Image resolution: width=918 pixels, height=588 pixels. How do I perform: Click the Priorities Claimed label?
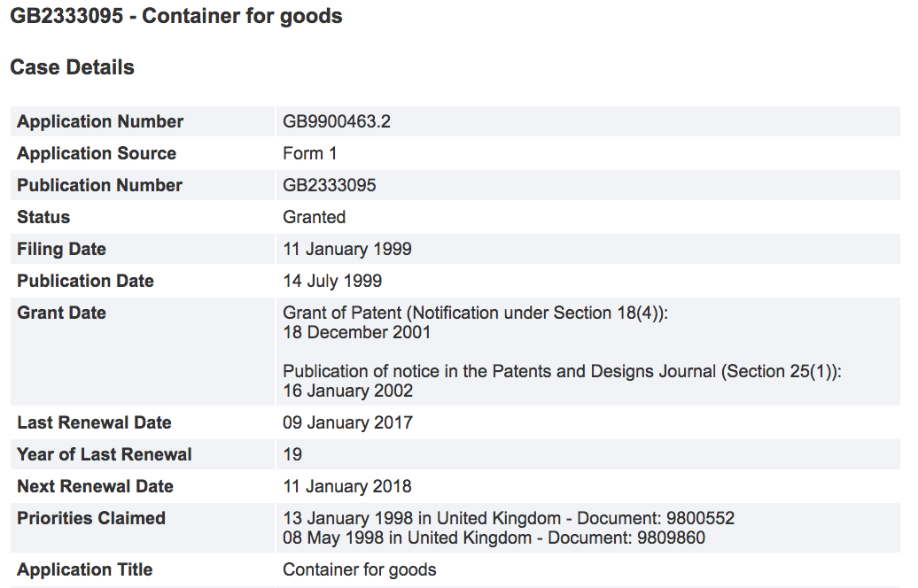pos(91,518)
